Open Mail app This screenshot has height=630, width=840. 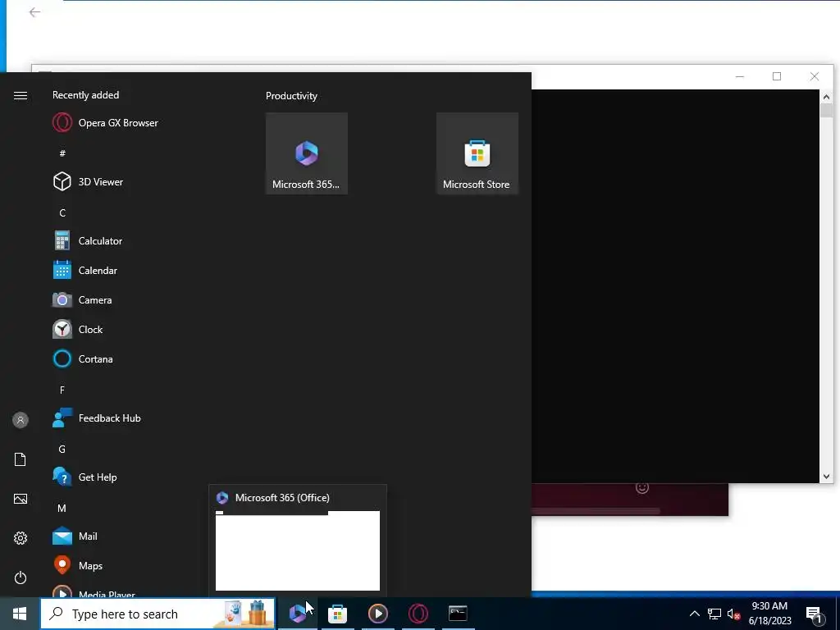tap(75, 536)
